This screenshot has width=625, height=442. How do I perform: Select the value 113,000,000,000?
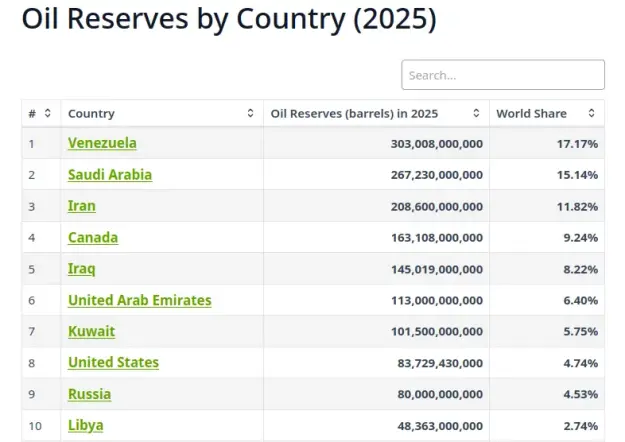pos(437,301)
